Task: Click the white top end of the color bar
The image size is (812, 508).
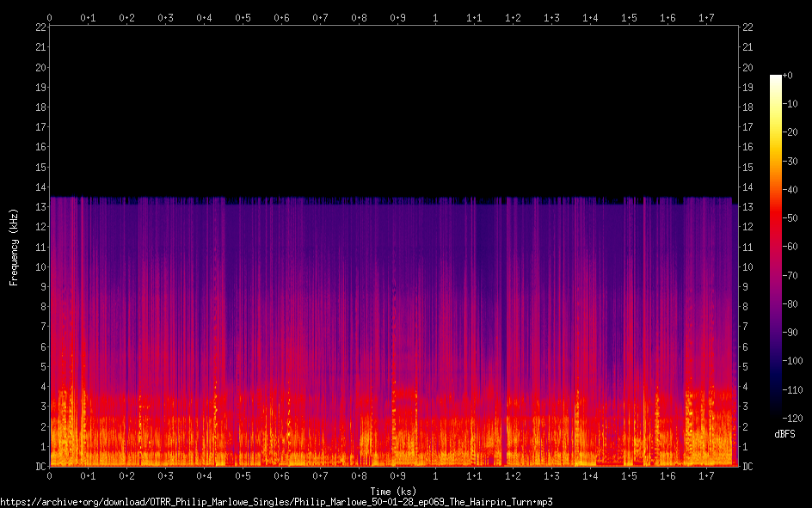Action: click(x=776, y=79)
